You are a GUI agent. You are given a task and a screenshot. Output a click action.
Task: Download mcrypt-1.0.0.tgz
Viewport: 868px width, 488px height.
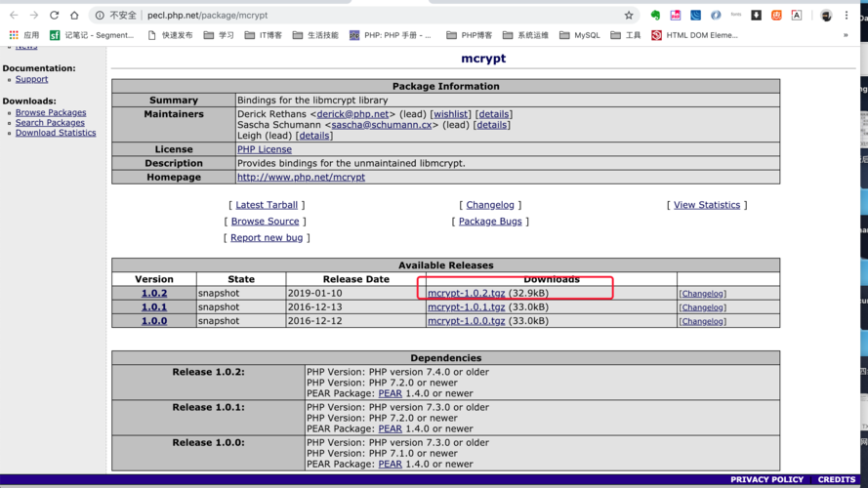click(467, 321)
